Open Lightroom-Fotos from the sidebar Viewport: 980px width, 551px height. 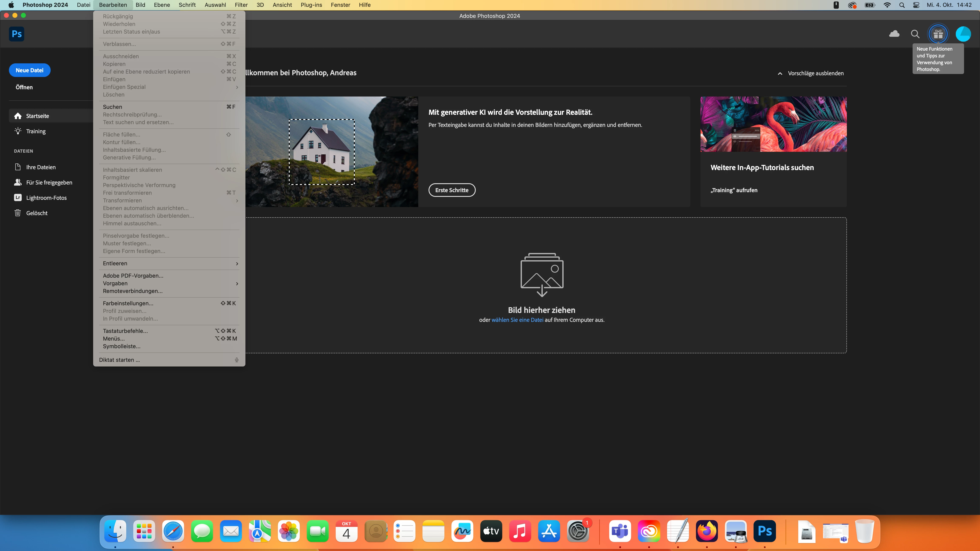[x=46, y=198]
